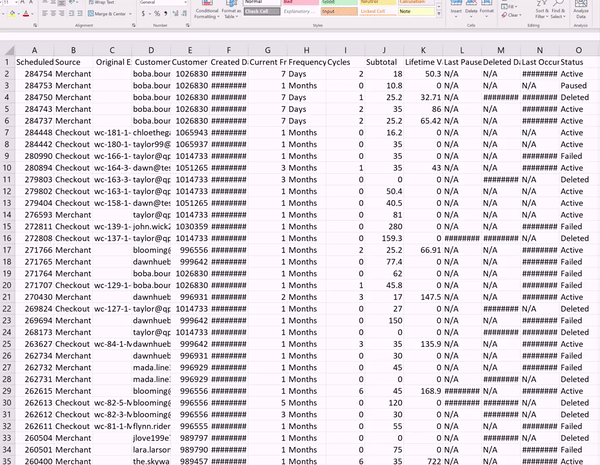
Task: Open the Font Color dropdown arrow
Action: [x=32, y=14]
